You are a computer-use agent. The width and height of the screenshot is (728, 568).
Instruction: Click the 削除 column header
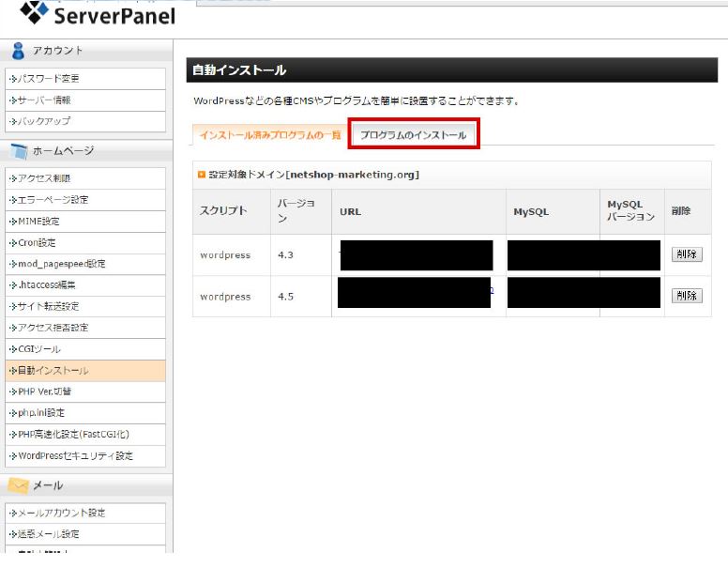click(x=688, y=211)
